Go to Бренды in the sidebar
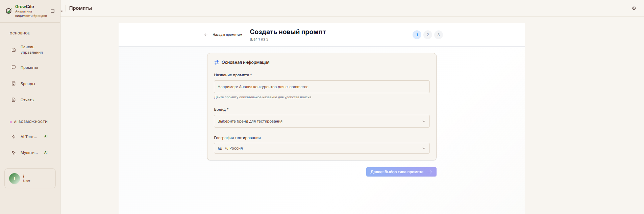 tap(28, 84)
